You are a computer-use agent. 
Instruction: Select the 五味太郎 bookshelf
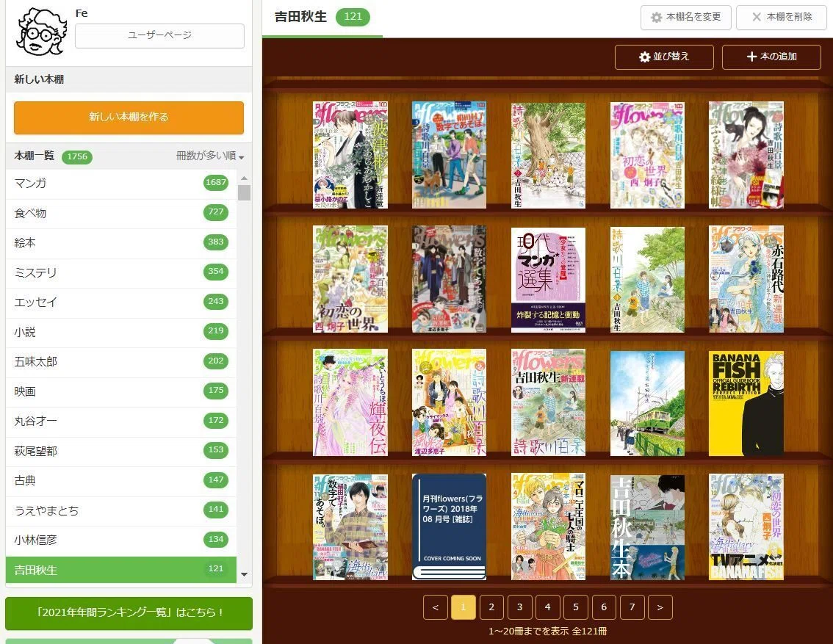[x=121, y=362]
